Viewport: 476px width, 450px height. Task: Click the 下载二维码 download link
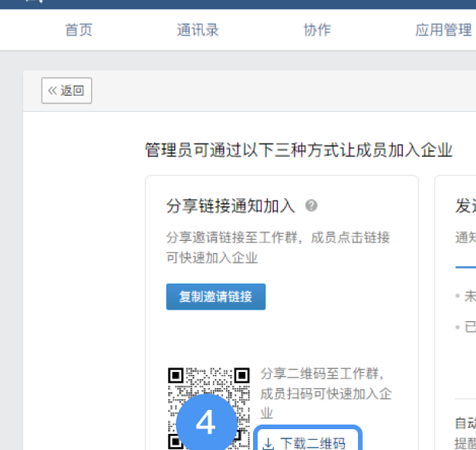click(307, 443)
